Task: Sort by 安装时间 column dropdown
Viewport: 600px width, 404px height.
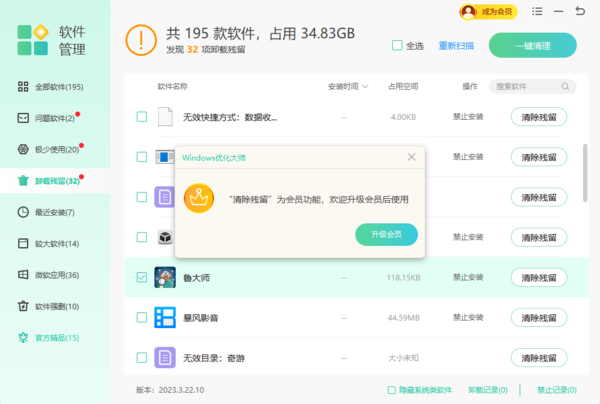Action: [348, 87]
